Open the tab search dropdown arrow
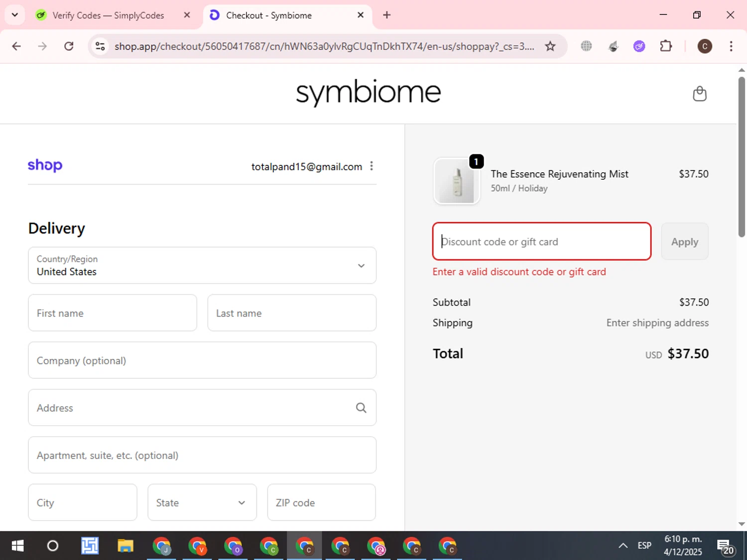Image resolution: width=747 pixels, height=560 pixels. pos(15,15)
